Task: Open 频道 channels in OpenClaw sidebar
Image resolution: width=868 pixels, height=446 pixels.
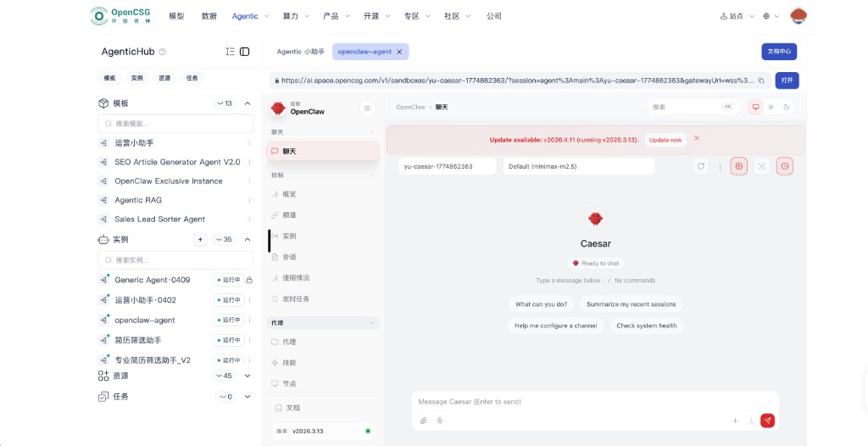Action: 323,215
